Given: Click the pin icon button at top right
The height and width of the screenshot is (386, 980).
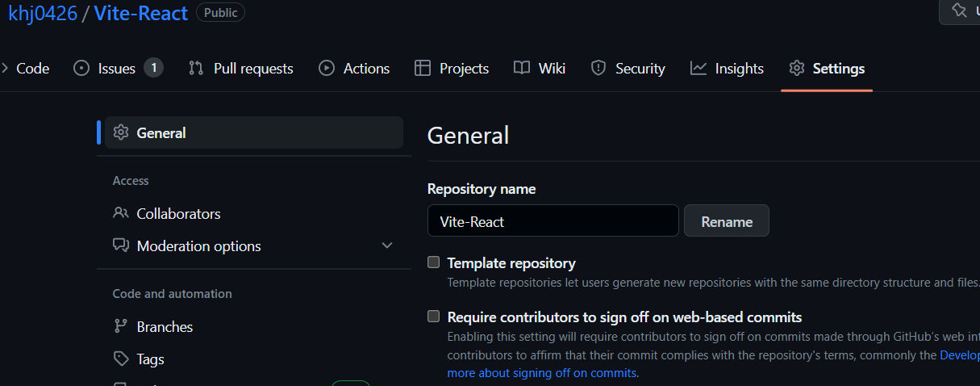Looking at the screenshot, I should point(960,10).
